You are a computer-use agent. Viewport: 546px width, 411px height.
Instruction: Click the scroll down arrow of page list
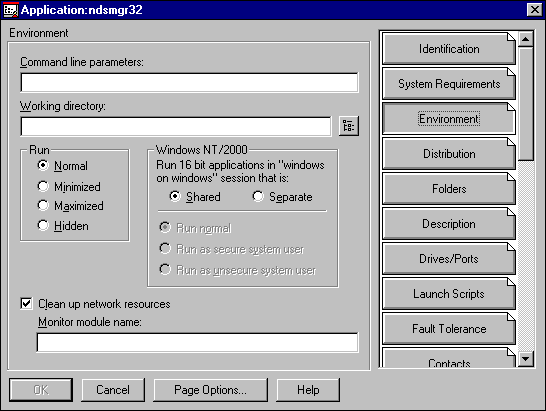coord(526,359)
